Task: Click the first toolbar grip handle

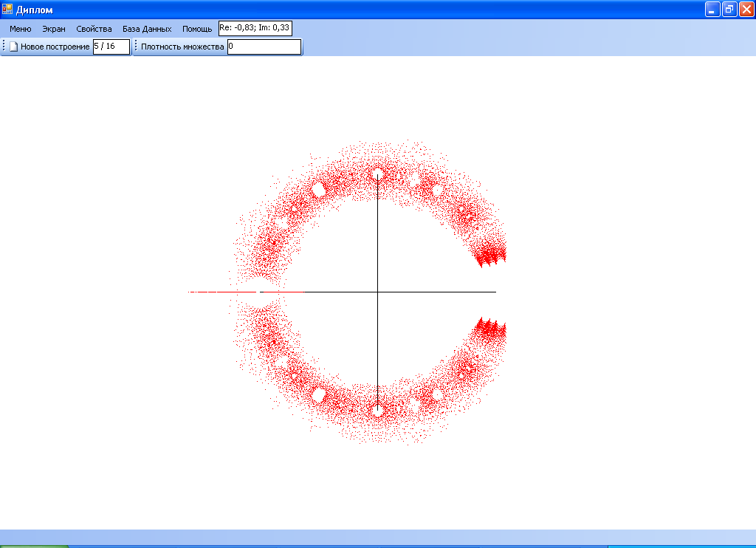Action: coord(4,47)
